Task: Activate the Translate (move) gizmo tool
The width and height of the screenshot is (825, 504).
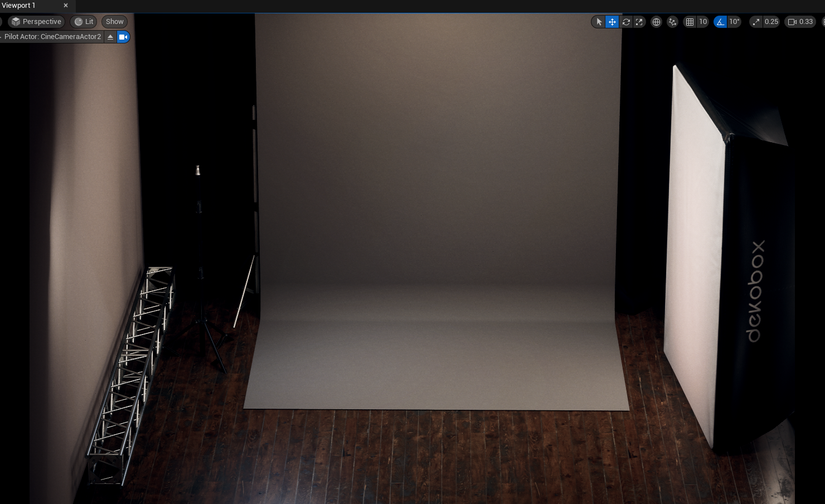Action: pyautogui.click(x=612, y=22)
